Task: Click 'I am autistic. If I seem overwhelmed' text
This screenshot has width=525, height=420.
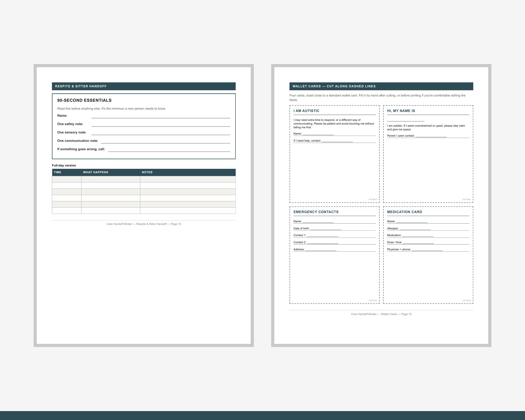Action: 426,128
